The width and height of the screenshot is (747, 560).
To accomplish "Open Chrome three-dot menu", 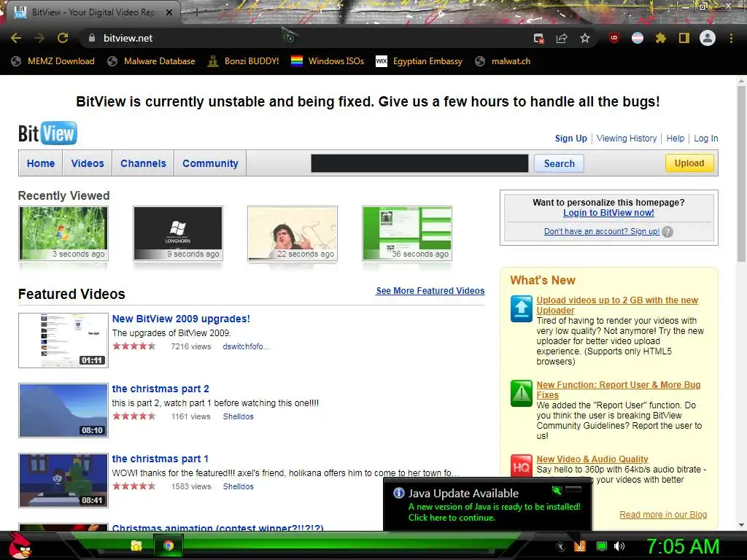I will [731, 38].
